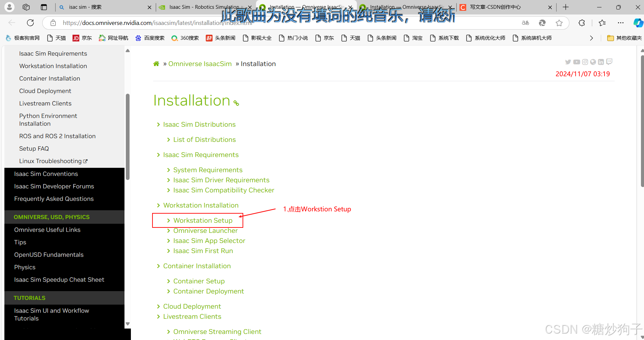Viewport: 644px width, 340px height.
Task: Open the Workstation Setup link
Action: pyautogui.click(x=203, y=220)
